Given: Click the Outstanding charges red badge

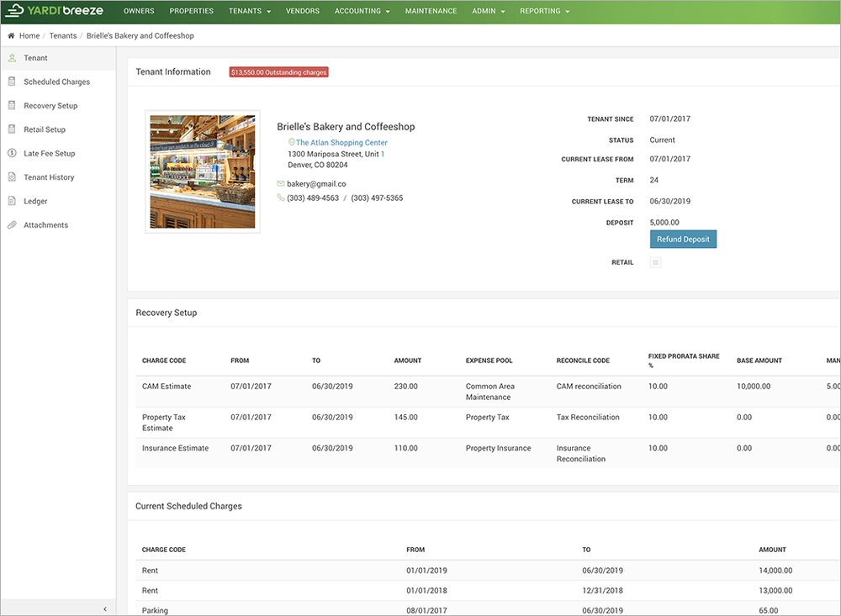Looking at the screenshot, I should tap(278, 72).
